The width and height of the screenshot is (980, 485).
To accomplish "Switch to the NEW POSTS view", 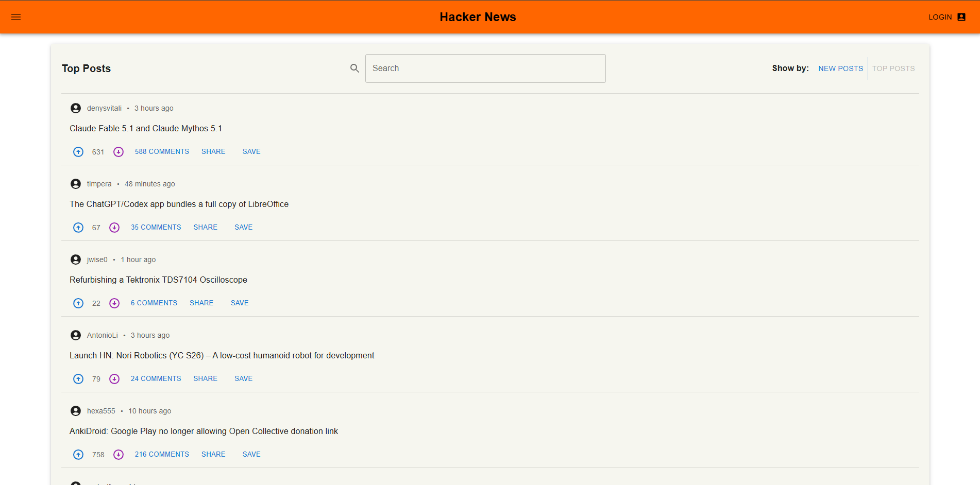I will (x=840, y=68).
